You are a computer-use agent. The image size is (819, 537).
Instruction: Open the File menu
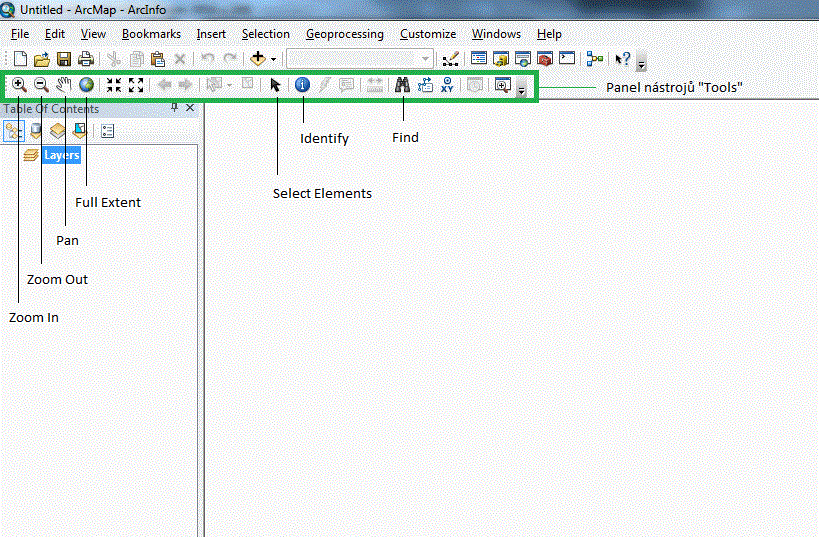[20, 34]
